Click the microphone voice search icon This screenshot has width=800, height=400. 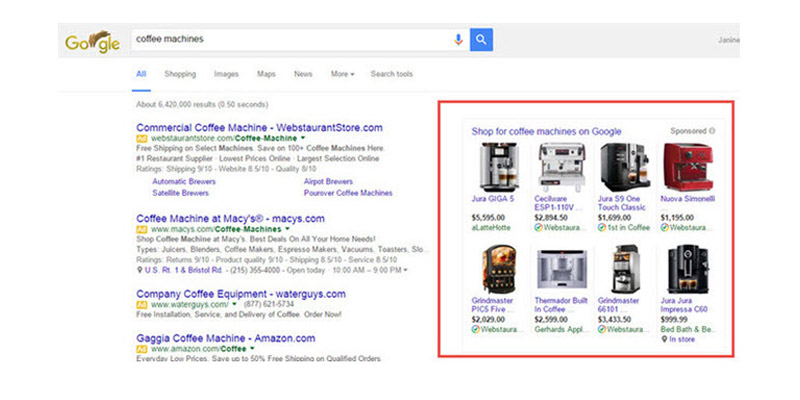coord(458,39)
